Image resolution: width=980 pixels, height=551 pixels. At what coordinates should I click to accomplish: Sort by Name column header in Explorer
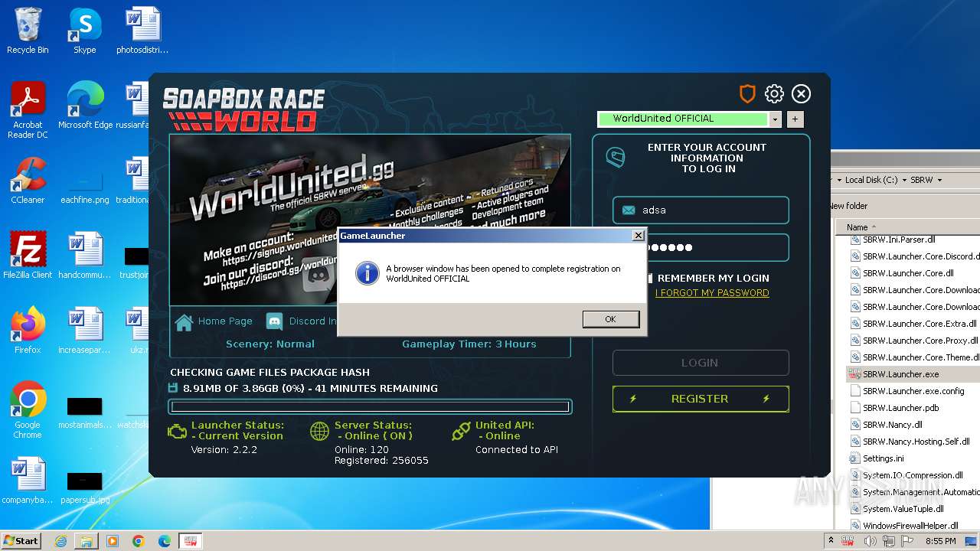(857, 227)
